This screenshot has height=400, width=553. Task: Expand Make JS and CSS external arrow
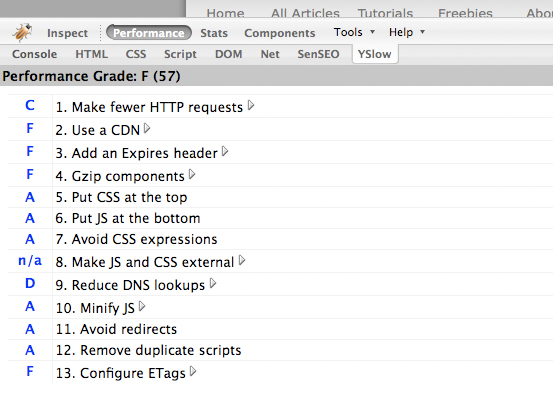[x=242, y=260]
